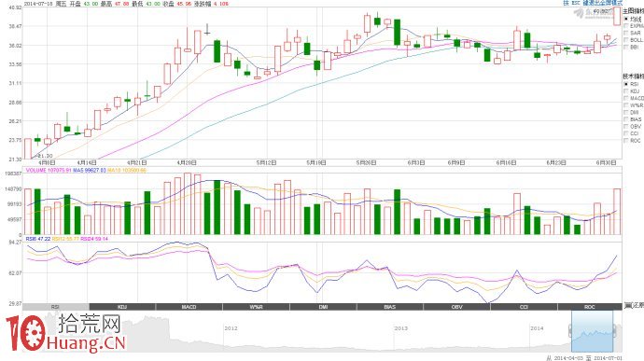Enable the EXPMA main chart indicator
Viewport: 644px width, 361px height.
[626, 26]
